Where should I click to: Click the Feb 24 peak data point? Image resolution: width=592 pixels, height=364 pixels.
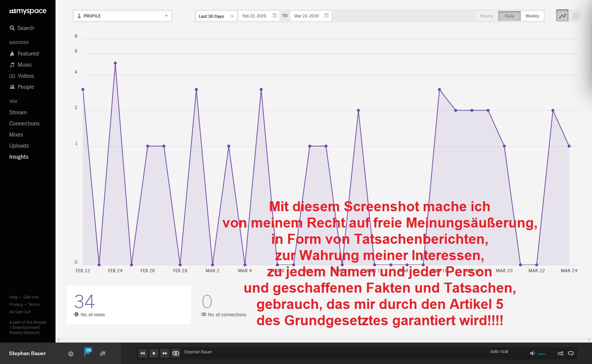click(x=115, y=63)
